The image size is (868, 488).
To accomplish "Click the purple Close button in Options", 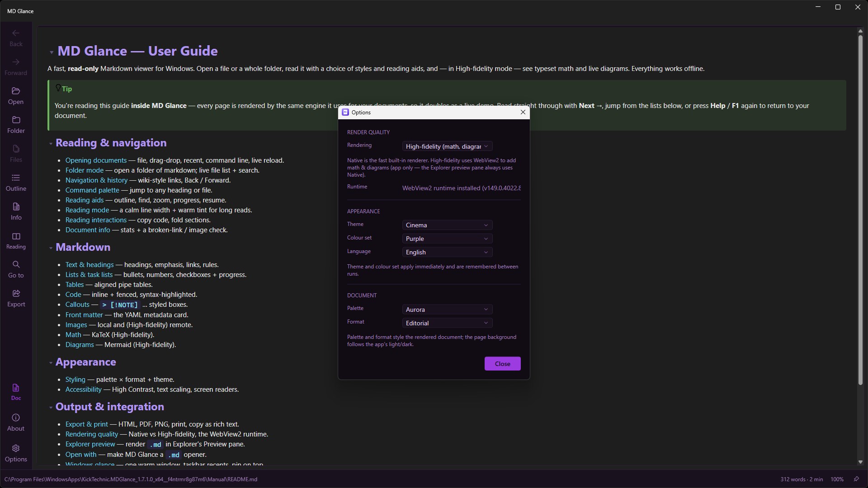I will point(502,364).
